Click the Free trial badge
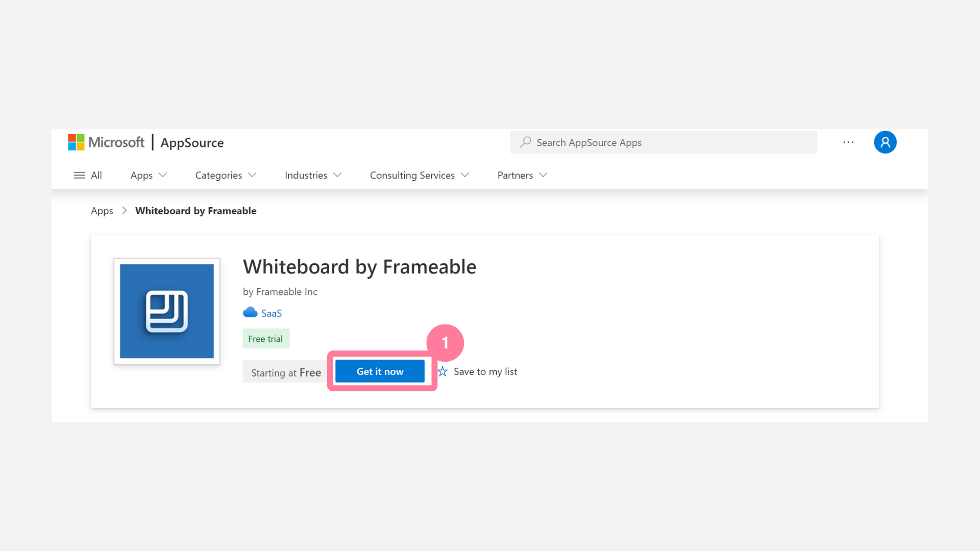The height and width of the screenshot is (551, 980). pyautogui.click(x=265, y=339)
